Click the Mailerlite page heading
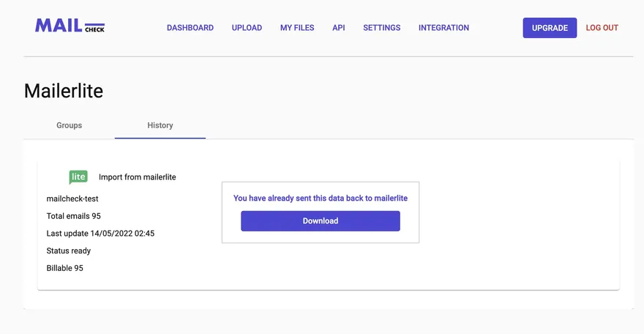644x334 pixels. point(64,91)
